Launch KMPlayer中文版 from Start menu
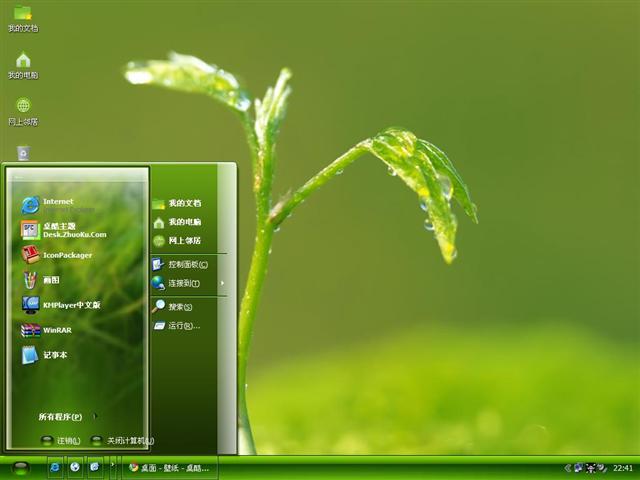This screenshot has width=640, height=480. click(x=61, y=305)
